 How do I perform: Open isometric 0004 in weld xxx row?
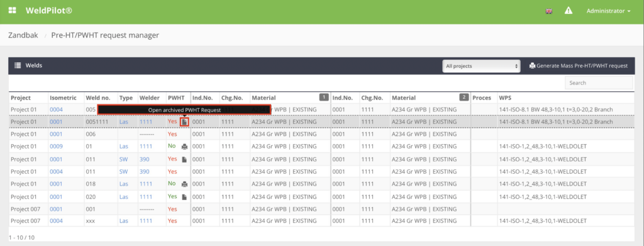point(56,221)
